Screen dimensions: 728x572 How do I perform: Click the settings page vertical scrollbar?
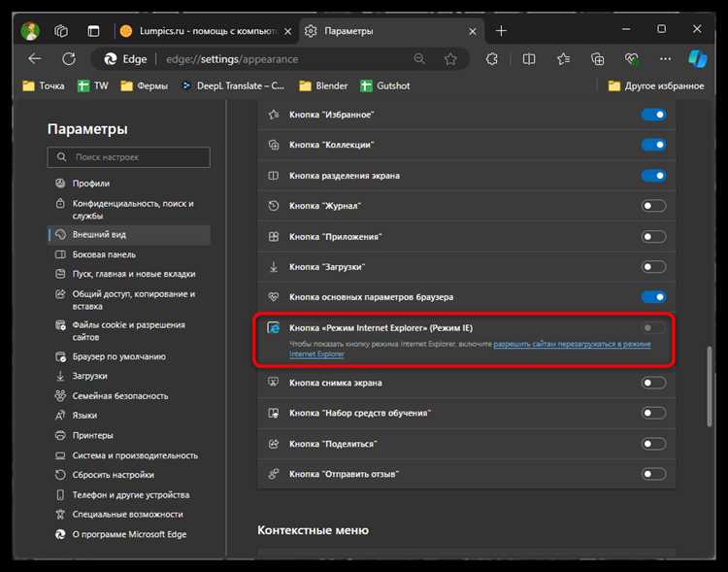[x=709, y=386]
